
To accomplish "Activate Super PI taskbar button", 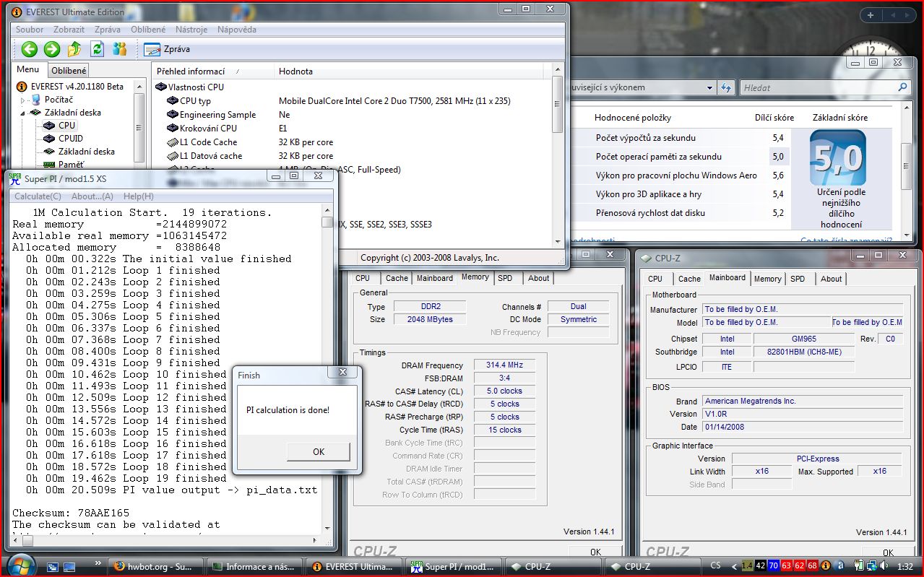I will point(454,567).
